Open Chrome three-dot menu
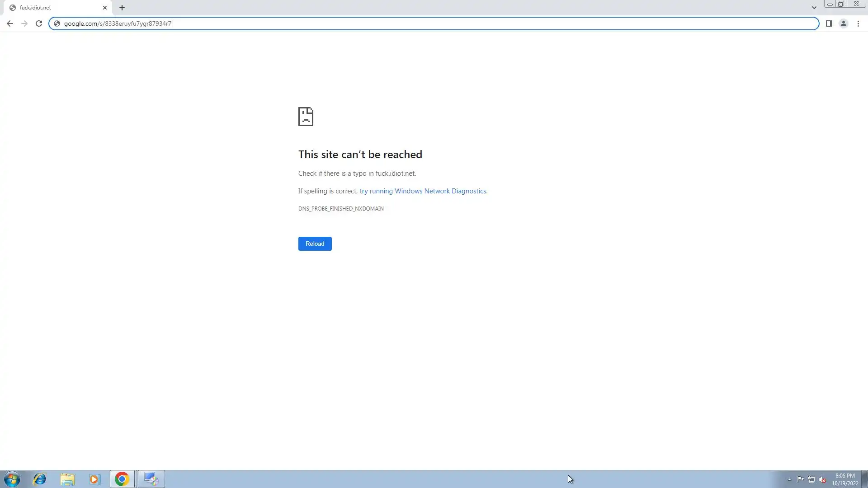Image resolution: width=868 pixels, height=488 pixels. point(858,23)
